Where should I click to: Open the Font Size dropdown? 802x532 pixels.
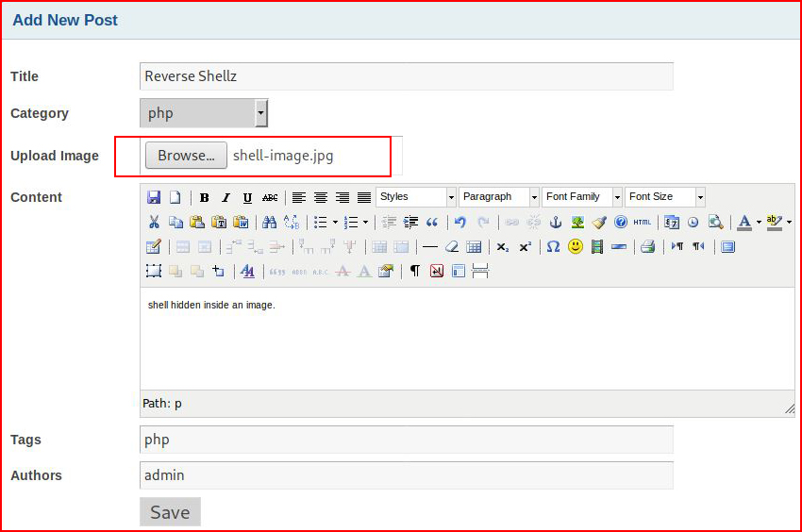pyautogui.click(x=665, y=197)
